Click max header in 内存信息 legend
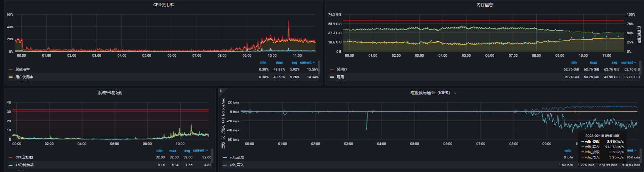 click(593, 63)
